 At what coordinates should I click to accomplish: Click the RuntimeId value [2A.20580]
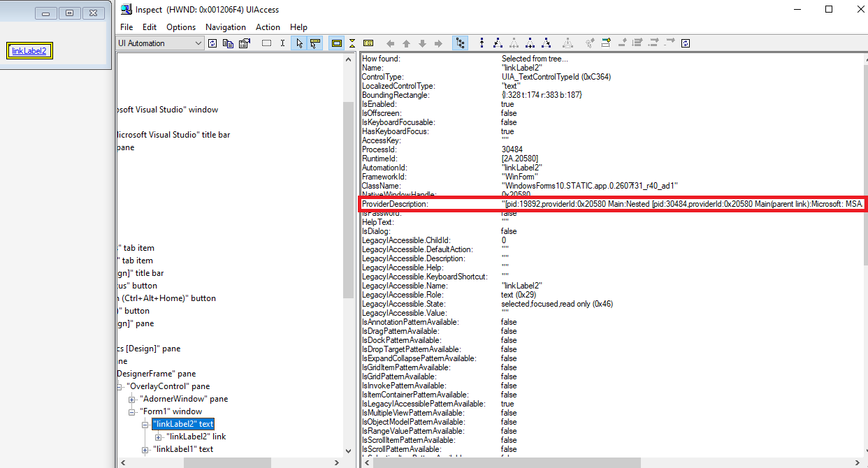pos(520,159)
